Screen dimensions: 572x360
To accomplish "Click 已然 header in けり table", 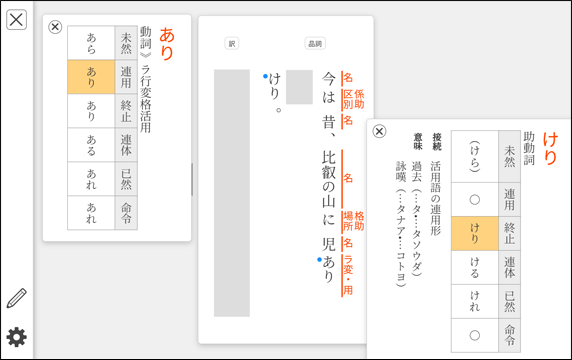I will pos(510,301).
